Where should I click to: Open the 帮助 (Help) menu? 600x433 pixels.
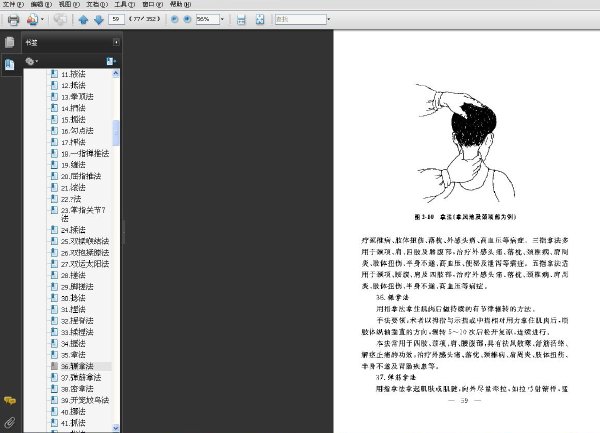[180, 4]
